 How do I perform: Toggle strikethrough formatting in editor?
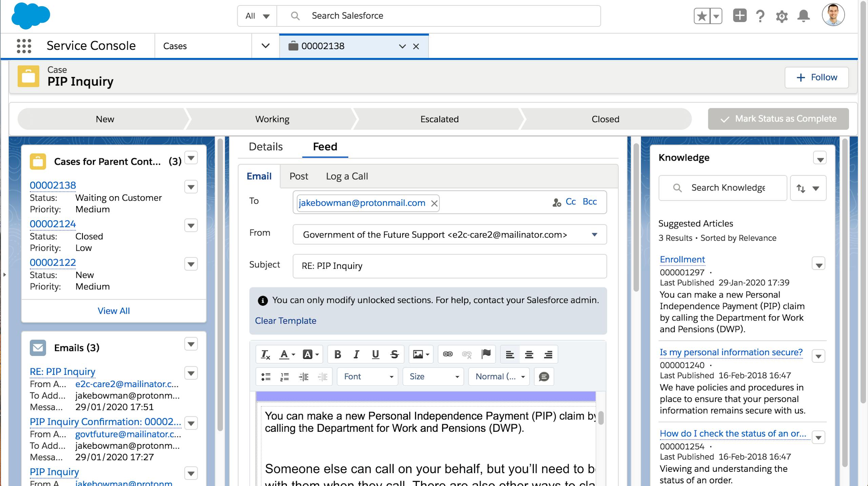coord(394,355)
